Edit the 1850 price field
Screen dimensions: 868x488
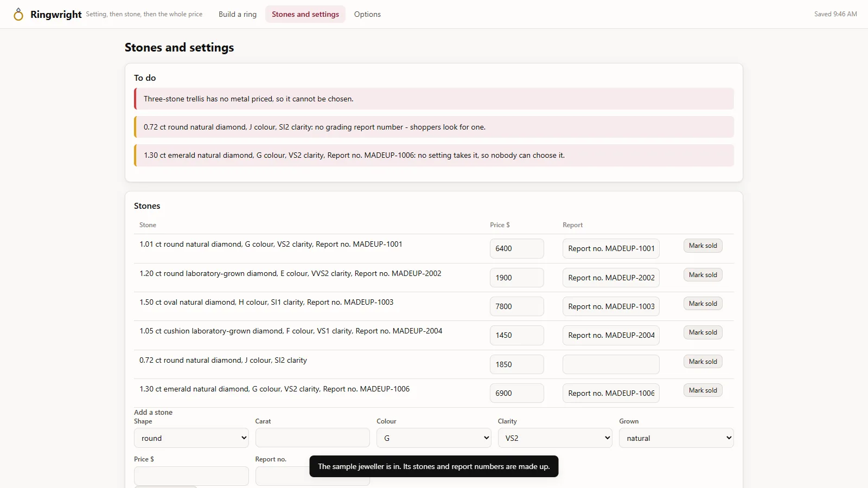click(516, 364)
